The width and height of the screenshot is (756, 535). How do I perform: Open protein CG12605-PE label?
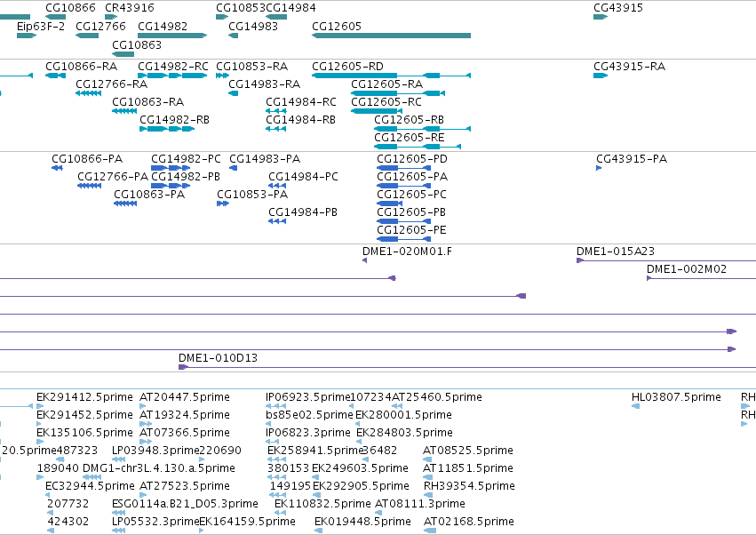[x=411, y=230]
